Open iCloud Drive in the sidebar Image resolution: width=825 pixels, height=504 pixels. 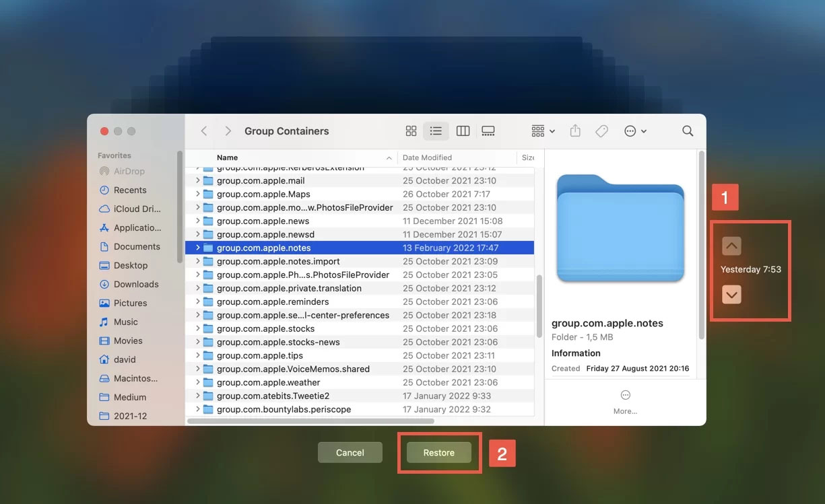click(131, 209)
